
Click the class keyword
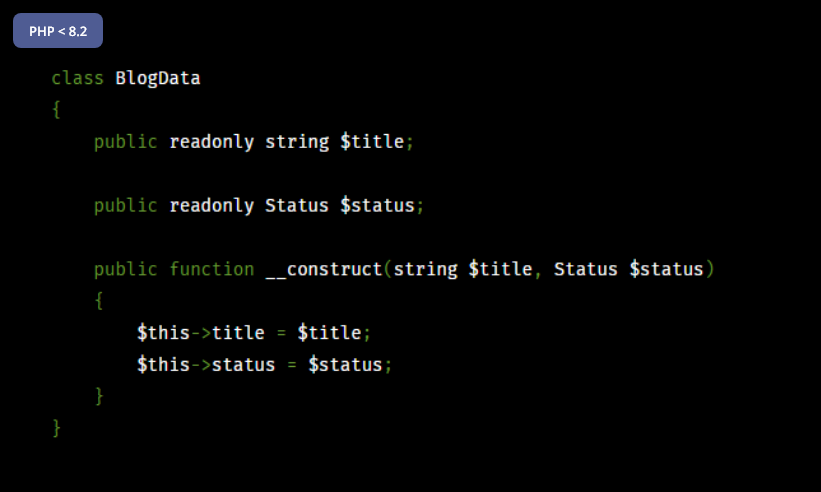coord(77,79)
